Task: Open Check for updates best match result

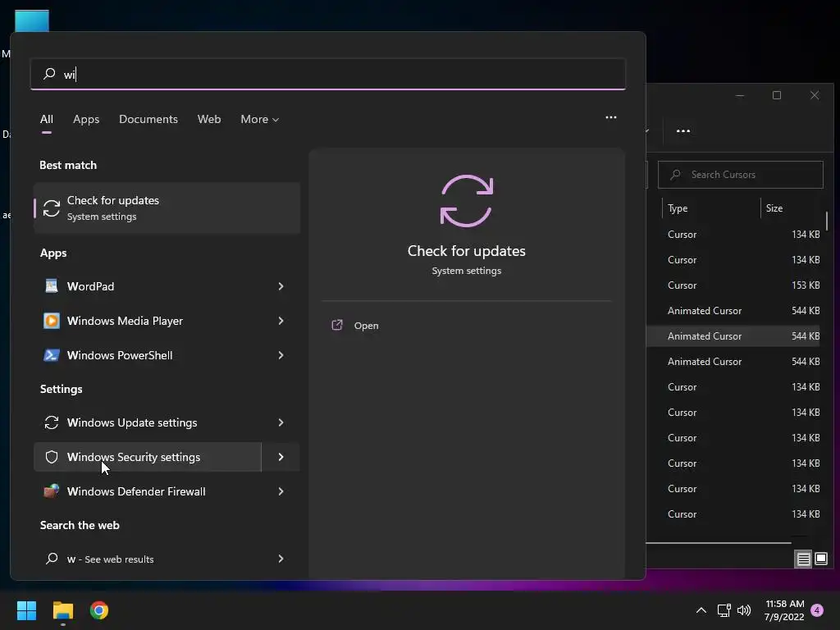Action: (167, 208)
